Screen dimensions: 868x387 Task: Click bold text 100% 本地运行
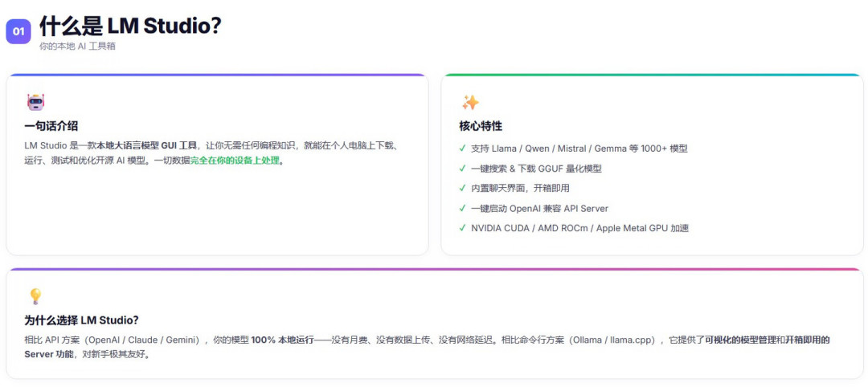pyautogui.click(x=282, y=340)
